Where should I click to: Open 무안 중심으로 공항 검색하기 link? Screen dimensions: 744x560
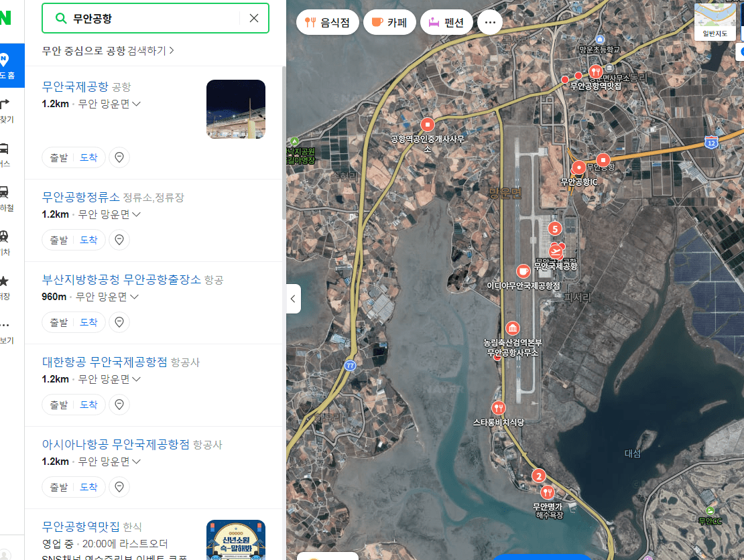tap(108, 50)
